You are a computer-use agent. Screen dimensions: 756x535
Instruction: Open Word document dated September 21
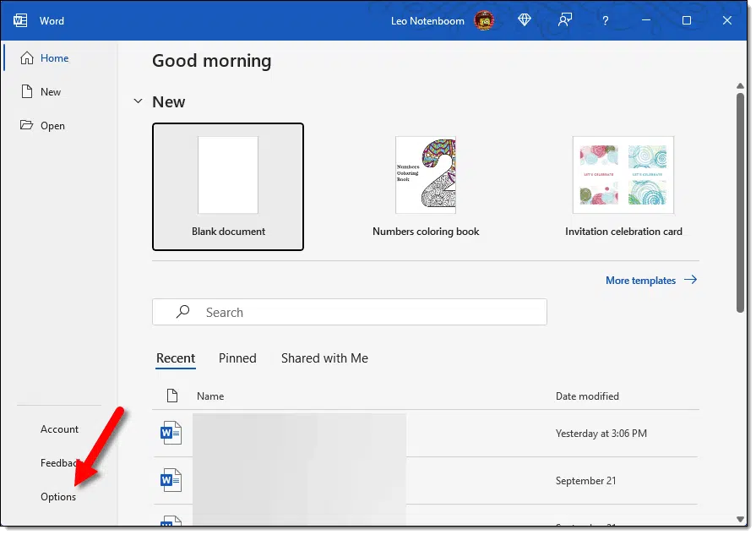(426, 481)
